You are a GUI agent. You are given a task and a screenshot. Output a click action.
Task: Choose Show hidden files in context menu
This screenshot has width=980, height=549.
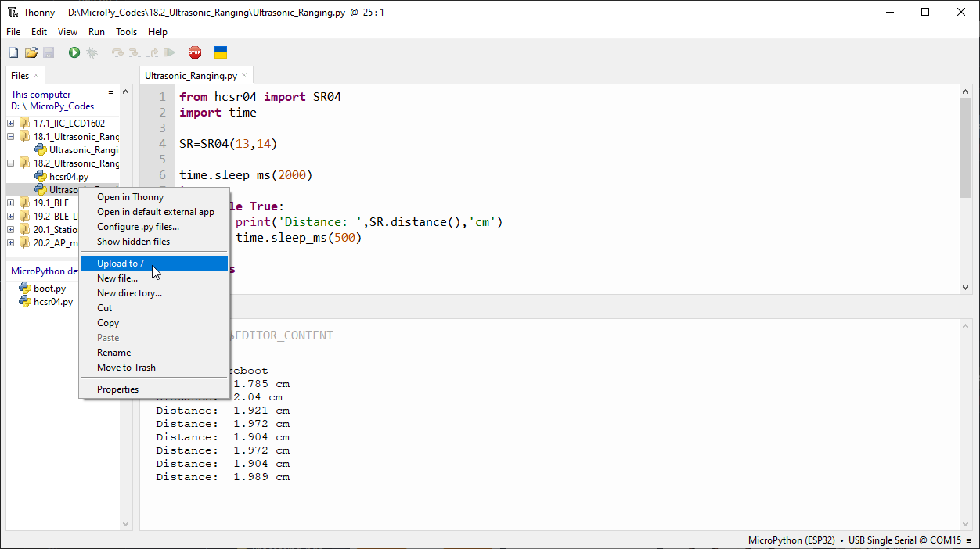point(154,242)
